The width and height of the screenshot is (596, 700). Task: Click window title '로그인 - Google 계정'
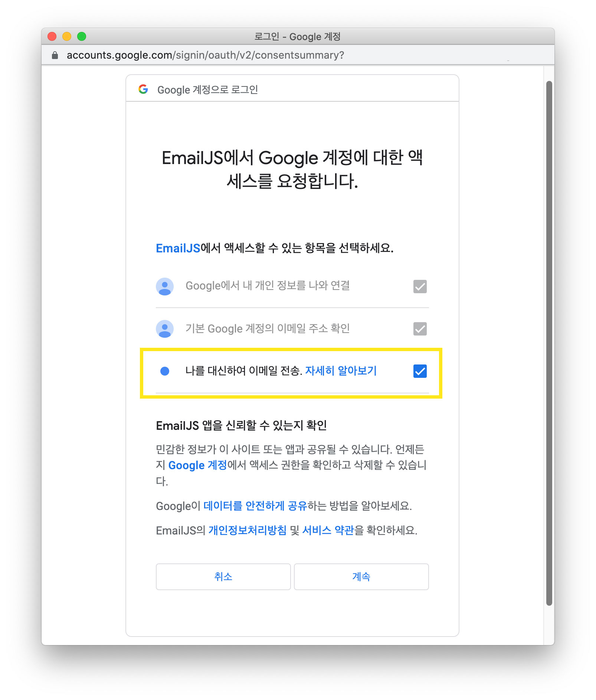(298, 36)
